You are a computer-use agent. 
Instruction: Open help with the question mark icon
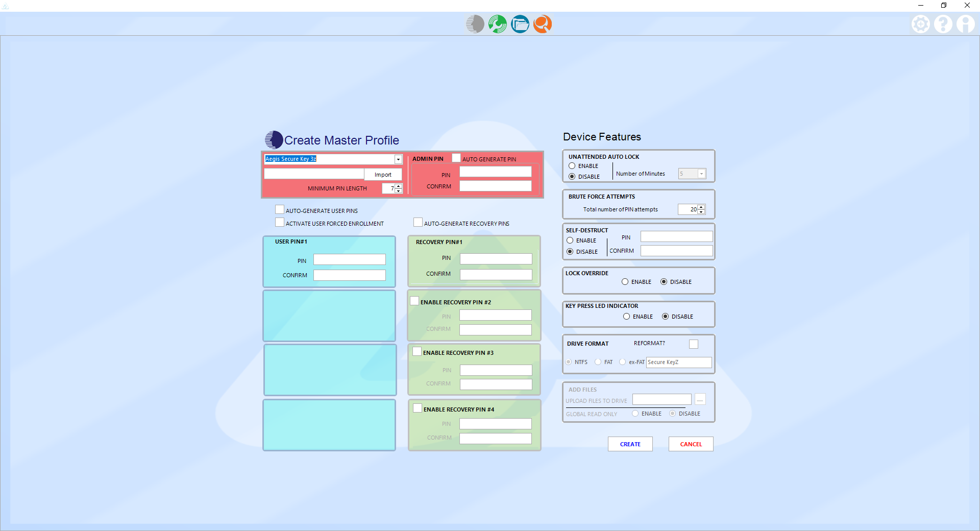[943, 24]
